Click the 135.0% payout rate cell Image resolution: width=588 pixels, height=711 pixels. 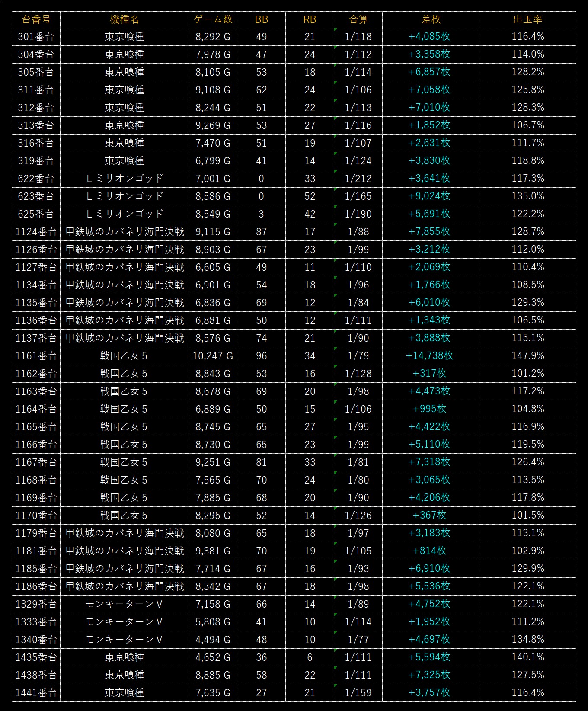(x=527, y=196)
